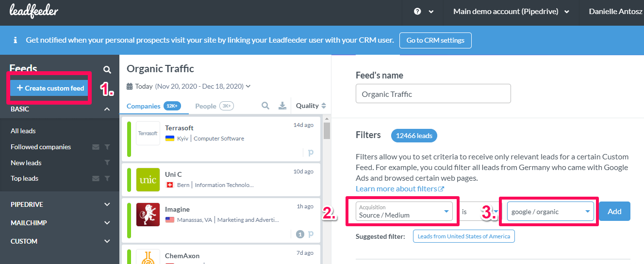Click the count badge 1 on the Imagine row

tap(300, 234)
